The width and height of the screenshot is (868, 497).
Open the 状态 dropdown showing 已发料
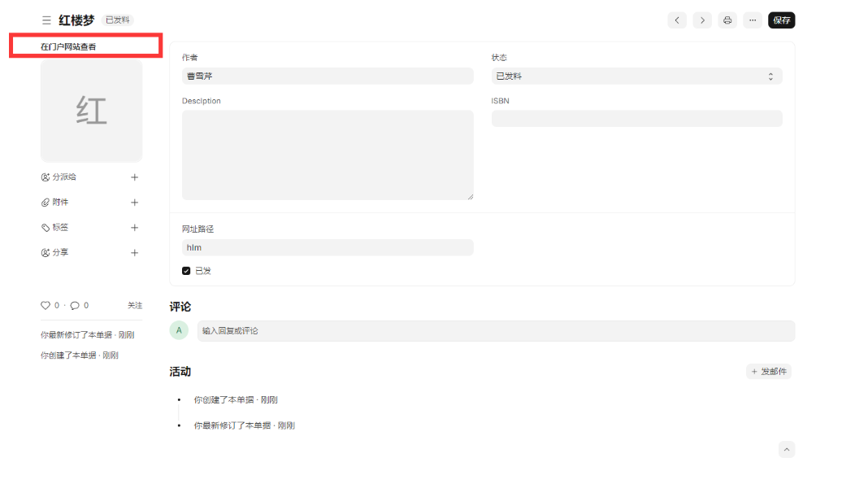(x=636, y=76)
